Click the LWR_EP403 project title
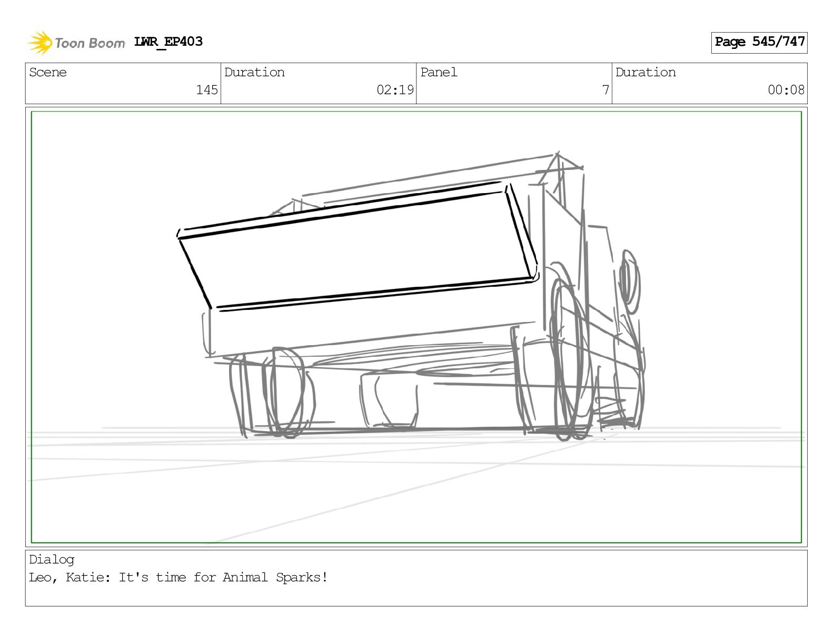 [168, 42]
